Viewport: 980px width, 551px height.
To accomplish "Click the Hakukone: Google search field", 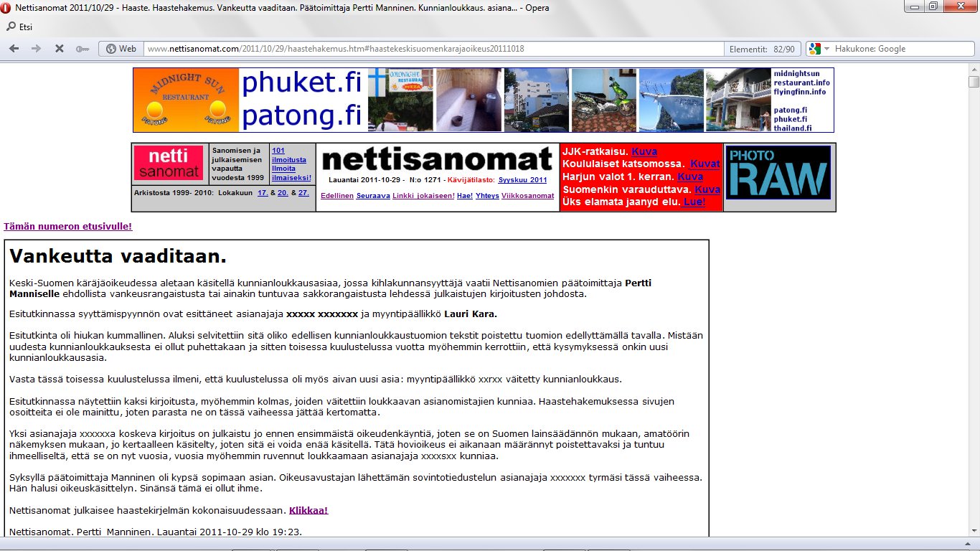I will click(x=897, y=49).
